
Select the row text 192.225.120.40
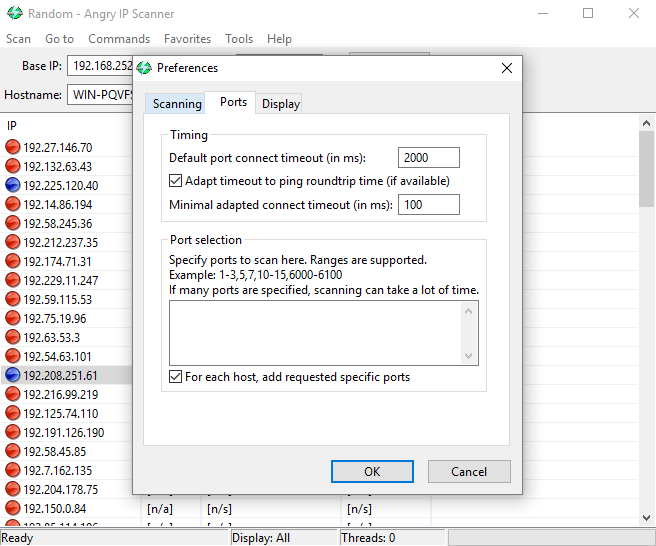pos(61,185)
